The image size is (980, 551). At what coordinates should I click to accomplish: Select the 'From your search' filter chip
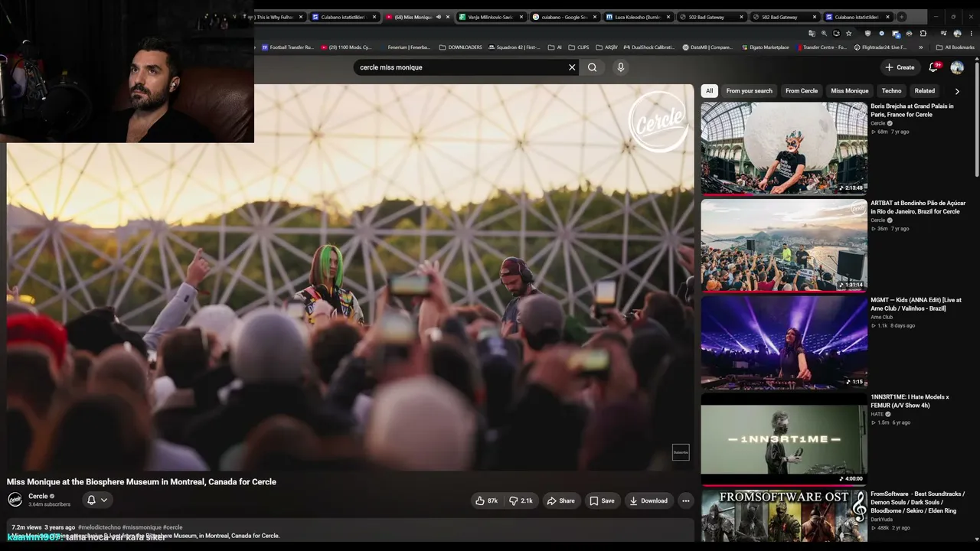749,91
